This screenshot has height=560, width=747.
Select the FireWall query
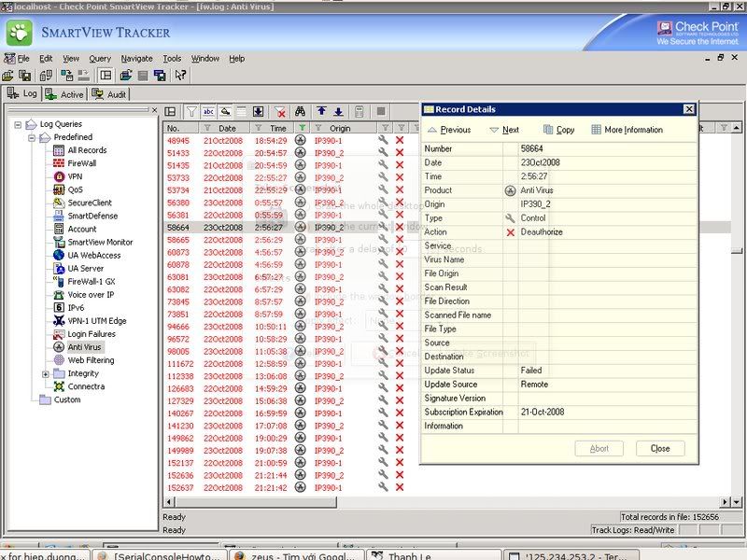tap(81, 163)
